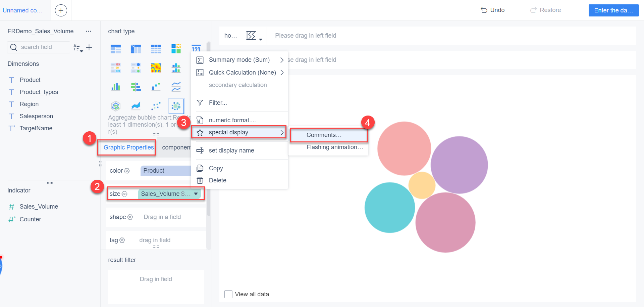
Task: Open the field sort options dropdown
Action: pyautogui.click(x=78, y=48)
